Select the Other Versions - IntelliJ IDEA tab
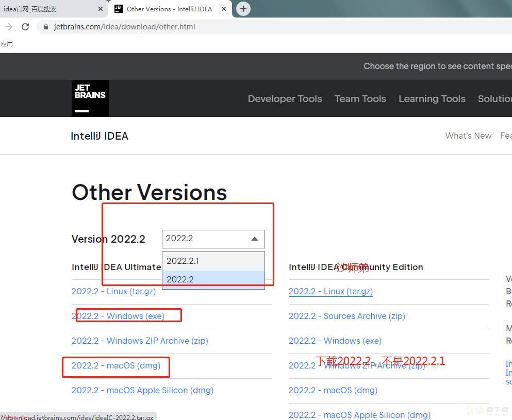The height and width of the screenshot is (420, 512). (169, 9)
